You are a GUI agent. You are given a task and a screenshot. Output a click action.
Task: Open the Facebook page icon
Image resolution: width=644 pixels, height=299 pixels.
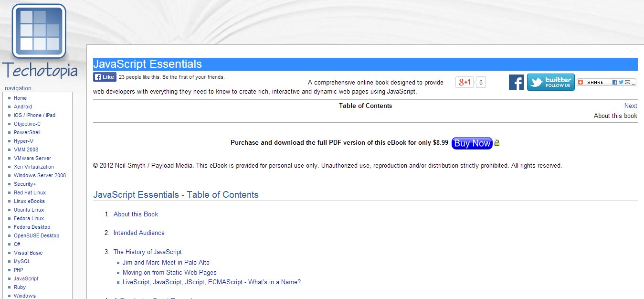point(516,82)
